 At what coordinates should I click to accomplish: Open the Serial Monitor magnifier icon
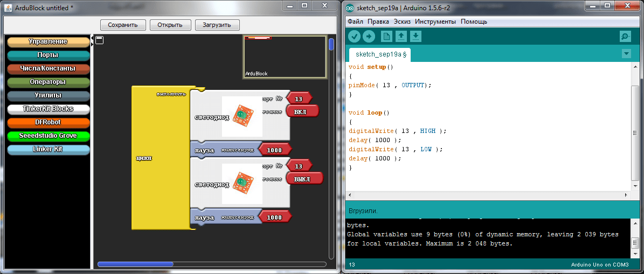tap(625, 36)
